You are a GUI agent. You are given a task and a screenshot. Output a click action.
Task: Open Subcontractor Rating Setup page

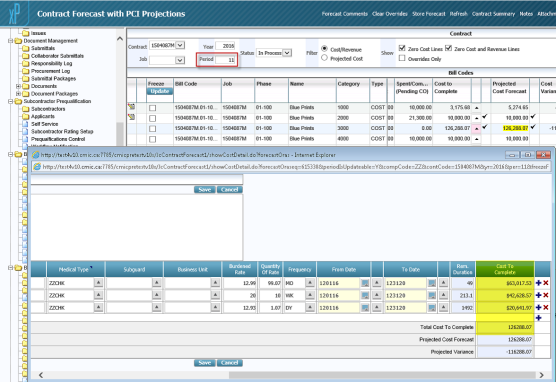point(58,131)
